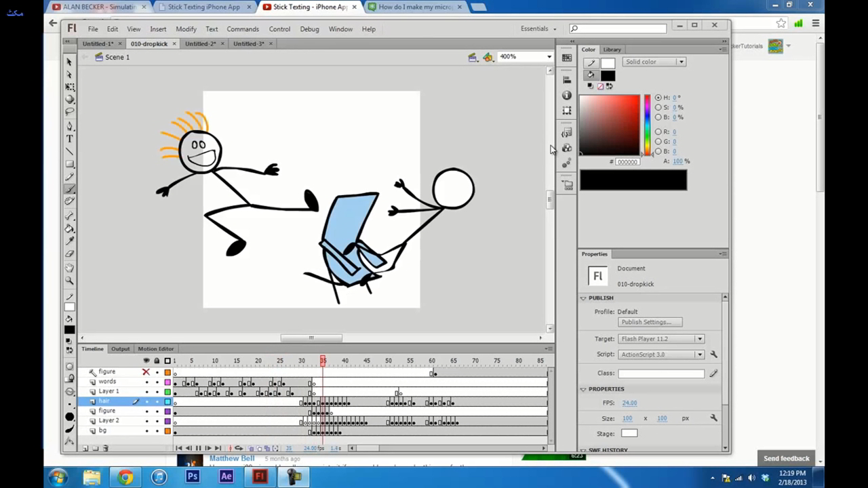Open the Solid color type dropdown
The image size is (868, 488).
(x=654, y=62)
